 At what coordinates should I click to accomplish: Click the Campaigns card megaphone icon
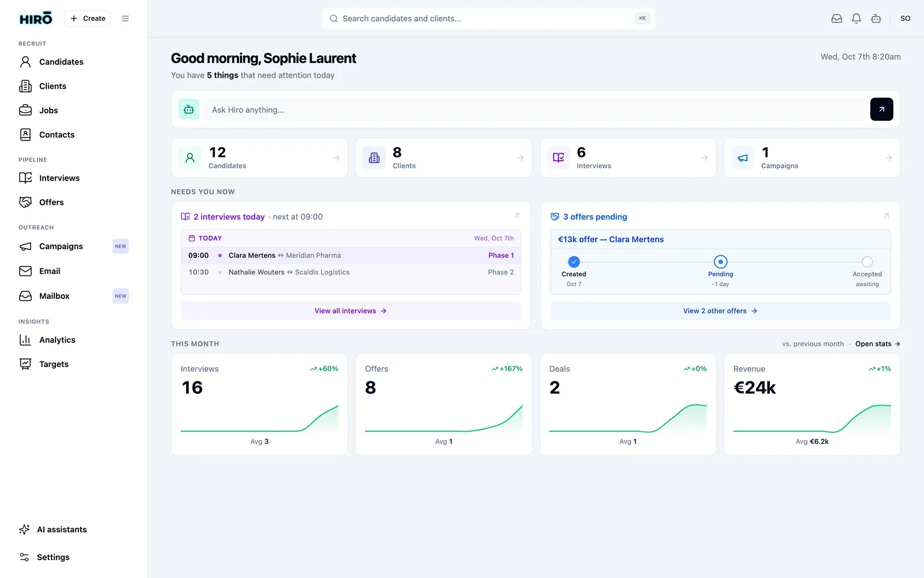(743, 158)
